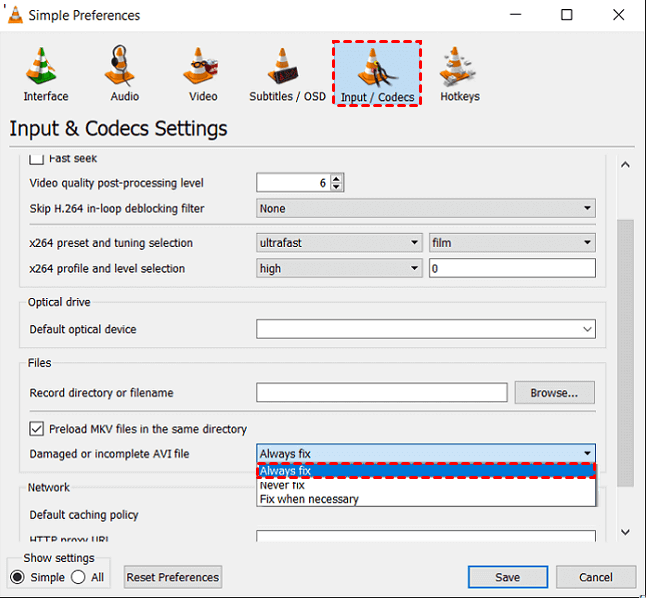Image resolution: width=646 pixels, height=598 pixels.
Task: Click the Browse... button
Action: pos(554,393)
